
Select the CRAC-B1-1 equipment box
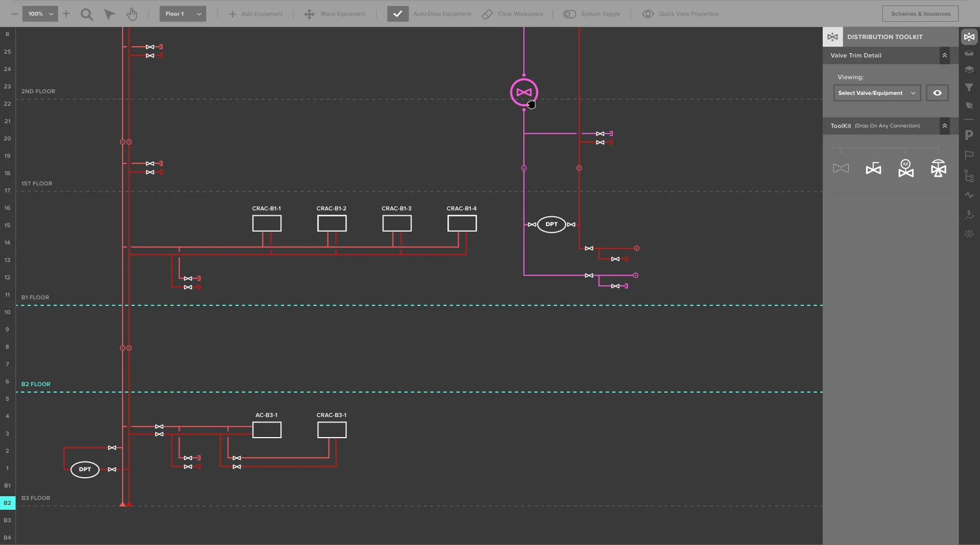pos(267,223)
